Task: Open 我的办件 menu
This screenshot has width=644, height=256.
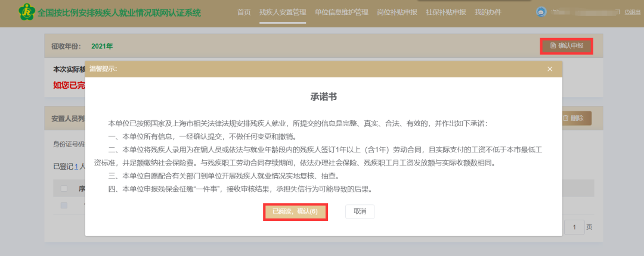Action: 488,13
